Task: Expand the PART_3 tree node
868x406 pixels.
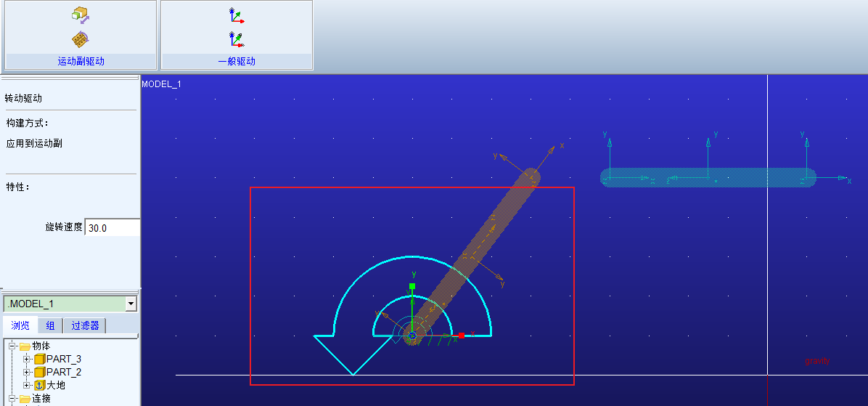Action: click(x=26, y=359)
